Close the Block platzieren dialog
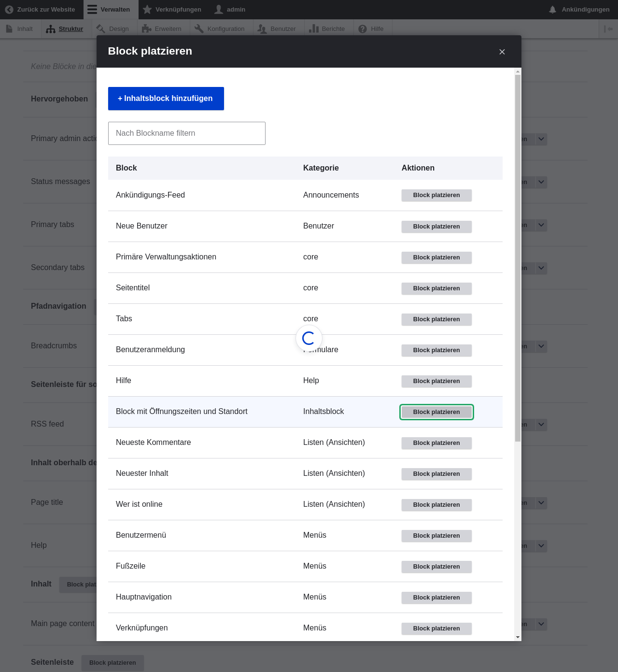The width and height of the screenshot is (618, 672). point(502,52)
